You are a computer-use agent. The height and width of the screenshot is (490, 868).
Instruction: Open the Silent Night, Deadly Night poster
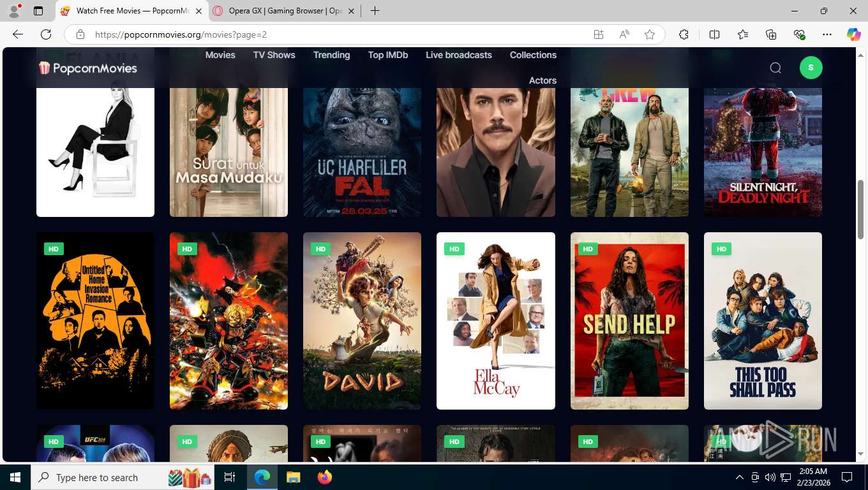(x=763, y=152)
